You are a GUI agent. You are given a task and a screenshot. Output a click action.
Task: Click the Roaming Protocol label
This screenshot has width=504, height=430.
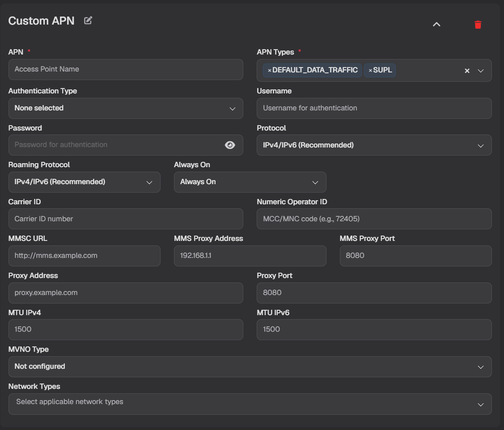(x=39, y=164)
